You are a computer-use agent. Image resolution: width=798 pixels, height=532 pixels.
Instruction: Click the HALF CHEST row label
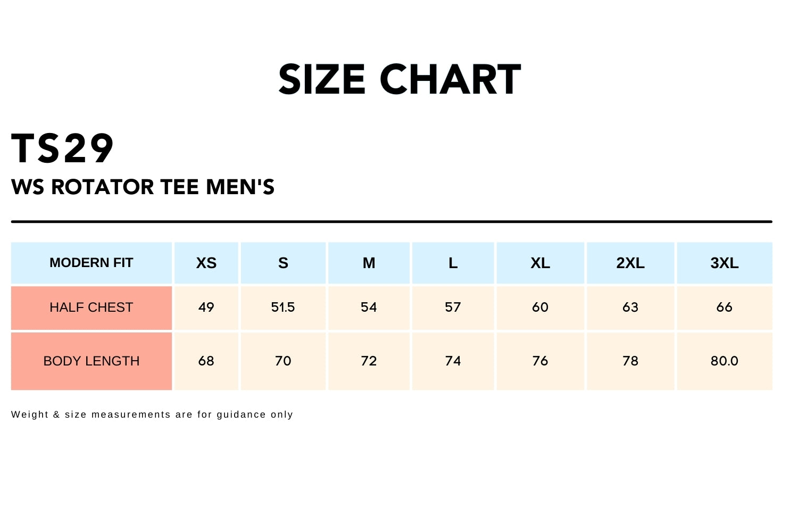(x=92, y=307)
